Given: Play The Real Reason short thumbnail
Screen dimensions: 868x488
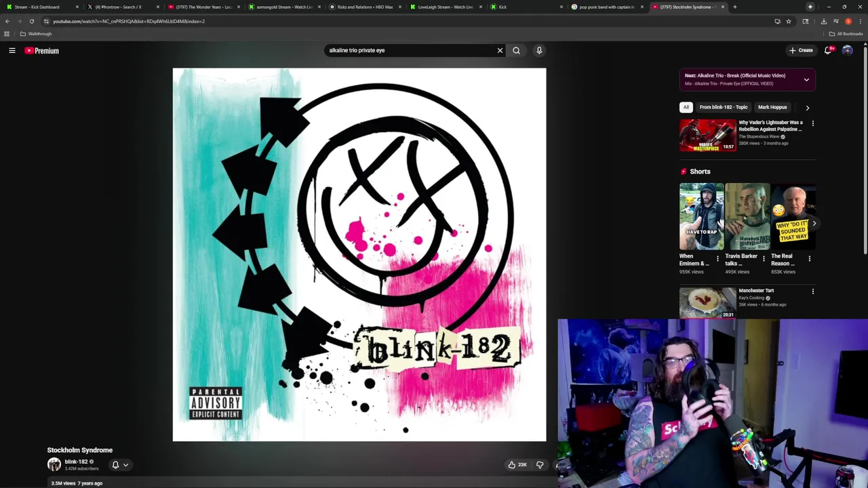Looking at the screenshot, I should point(793,216).
